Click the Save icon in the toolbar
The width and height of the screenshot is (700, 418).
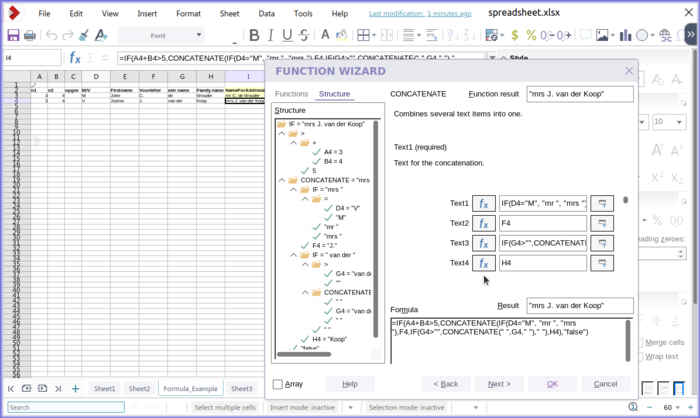click(x=13, y=35)
